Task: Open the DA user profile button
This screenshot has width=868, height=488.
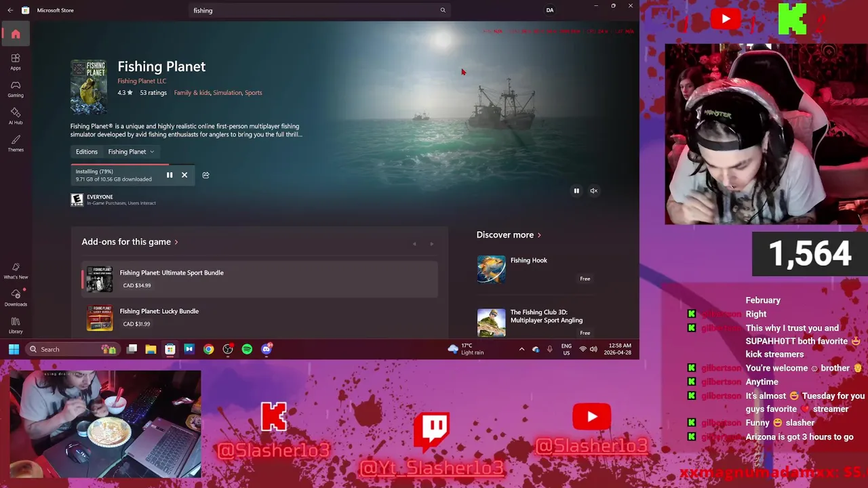Action: (550, 10)
